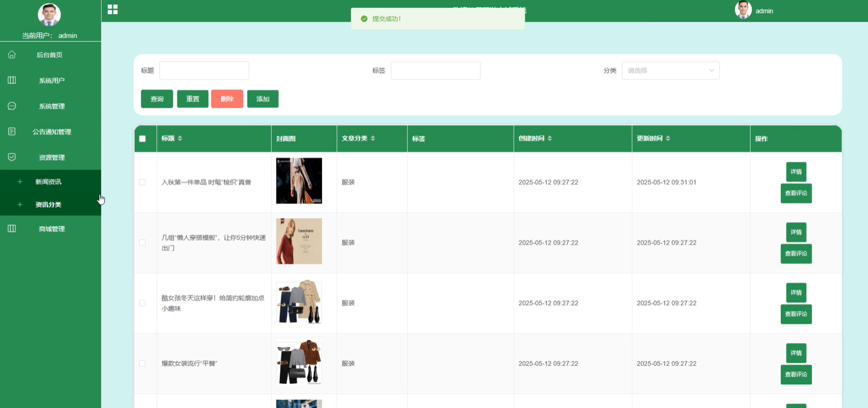Screen dimensions: 868x408
Task: Click 查看评论 for 入秋第一件单品 row
Action: tap(796, 193)
